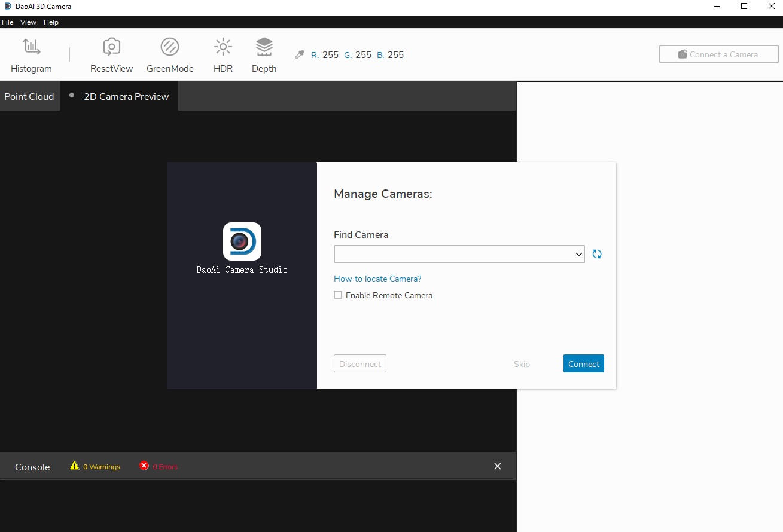The image size is (783, 532).
Task: Open the View menu
Action: point(28,22)
